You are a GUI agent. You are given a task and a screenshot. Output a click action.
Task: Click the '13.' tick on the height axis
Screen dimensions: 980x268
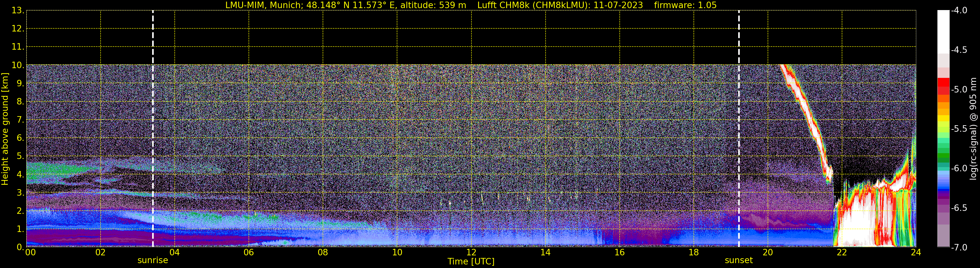tap(18, 11)
